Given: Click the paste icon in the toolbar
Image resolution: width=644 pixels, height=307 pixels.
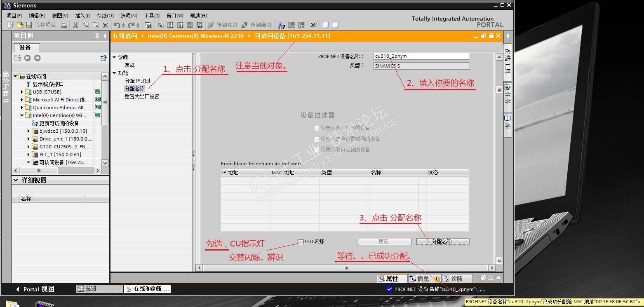Looking at the screenshot, I should tap(95, 25).
